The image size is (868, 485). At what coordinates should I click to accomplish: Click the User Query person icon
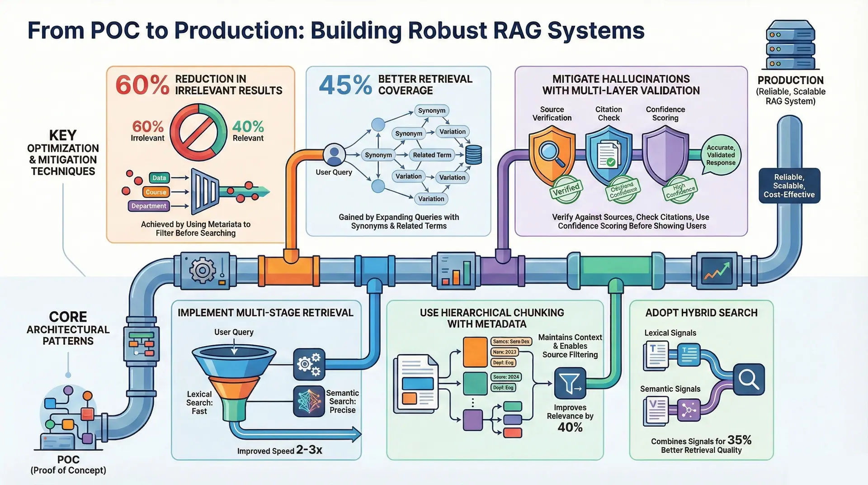pyautogui.click(x=334, y=155)
